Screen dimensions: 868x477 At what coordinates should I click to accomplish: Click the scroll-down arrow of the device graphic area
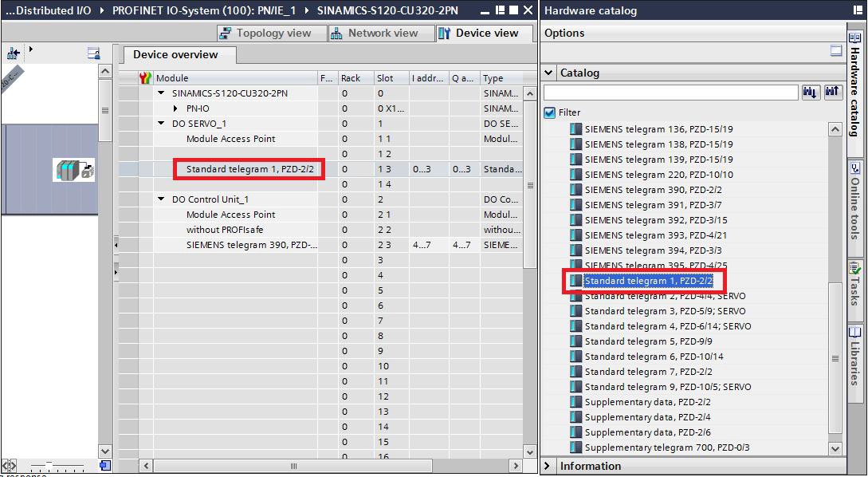click(x=105, y=451)
